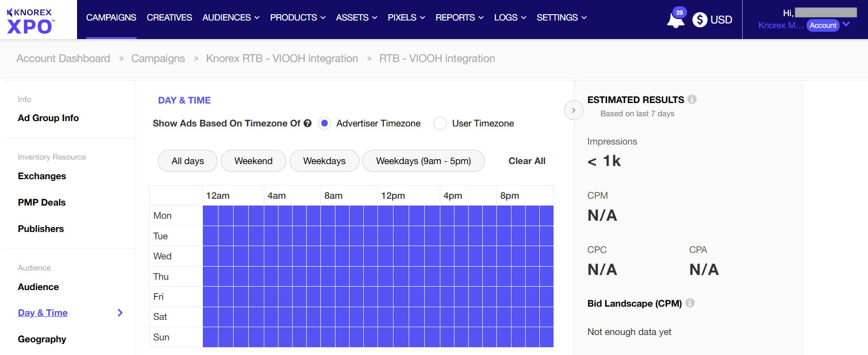The width and height of the screenshot is (868, 355).
Task: Go to Campaigns breadcrumb link
Action: (158, 58)
